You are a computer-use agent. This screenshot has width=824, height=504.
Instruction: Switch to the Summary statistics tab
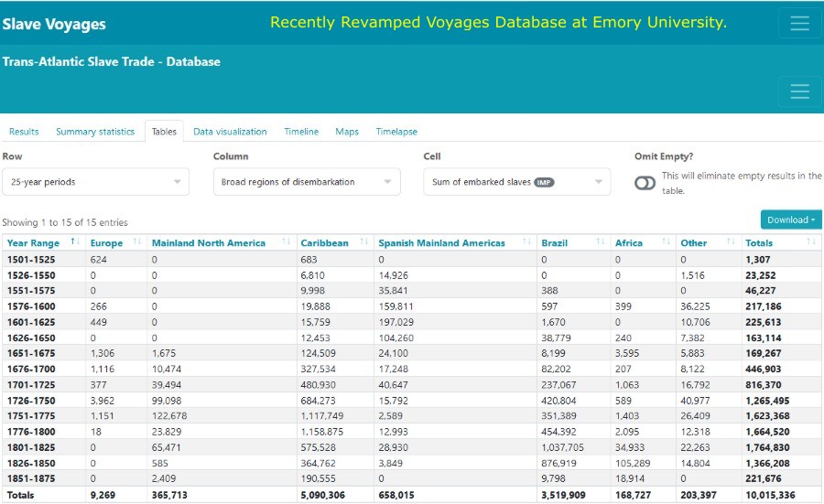click(95, 132)
